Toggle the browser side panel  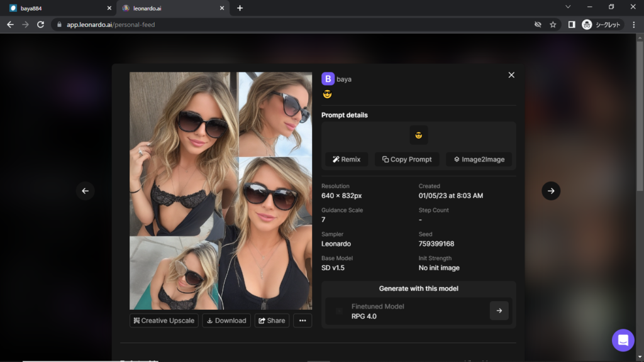click(572, 25)
